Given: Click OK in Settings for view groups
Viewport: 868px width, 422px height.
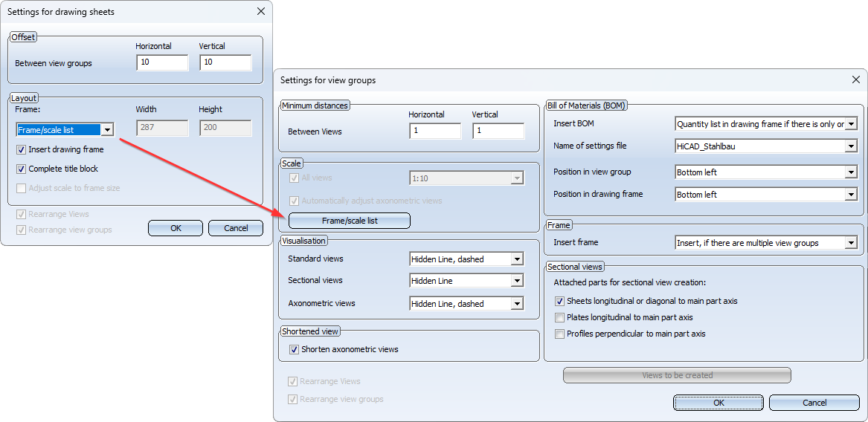Looking at the screenshot, I should click(718, 403).
